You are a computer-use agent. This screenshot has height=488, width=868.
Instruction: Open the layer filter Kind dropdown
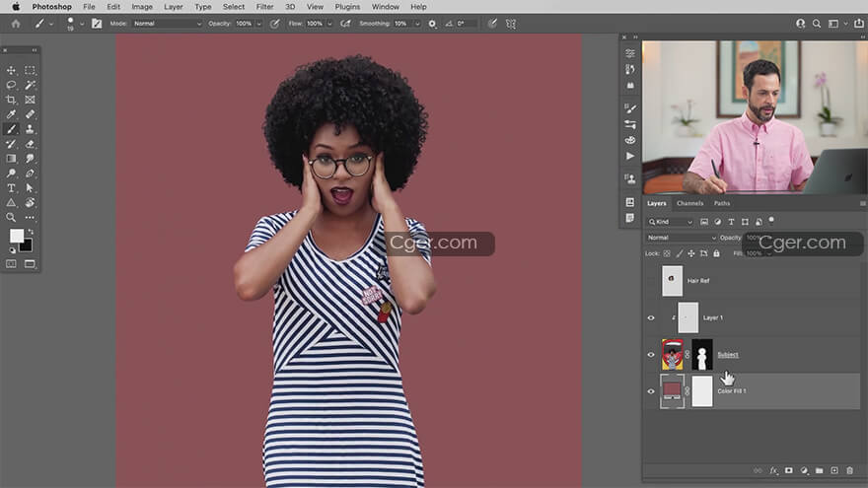671,222
